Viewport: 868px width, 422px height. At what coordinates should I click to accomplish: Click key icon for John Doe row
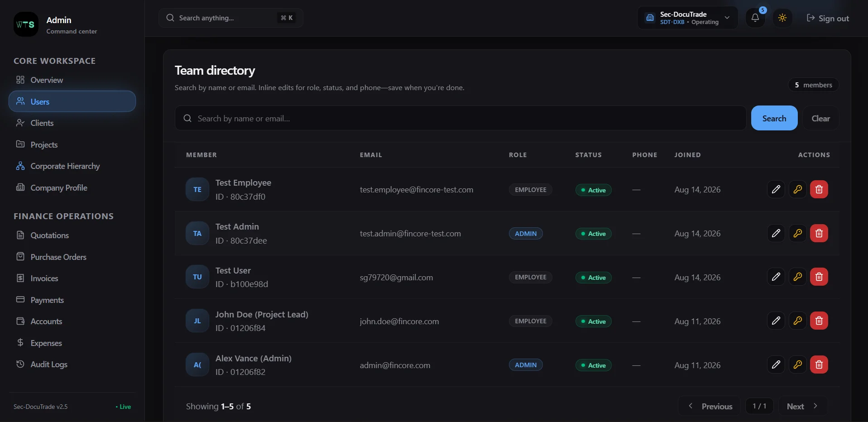[797, 321]
